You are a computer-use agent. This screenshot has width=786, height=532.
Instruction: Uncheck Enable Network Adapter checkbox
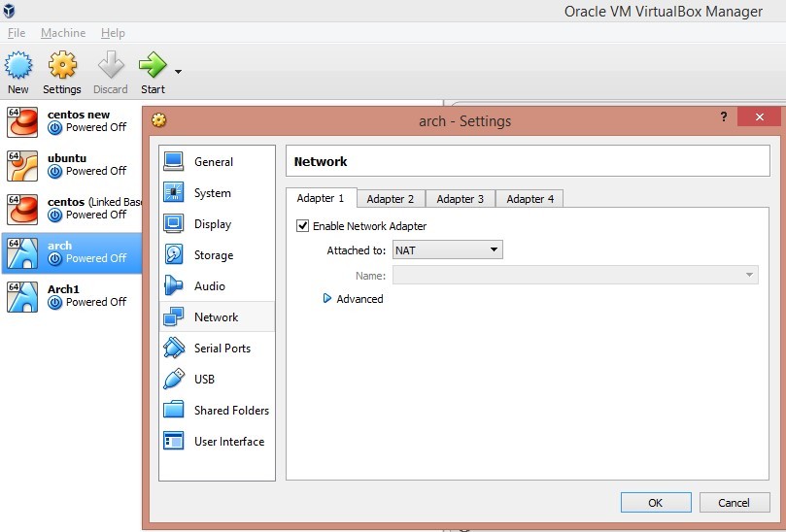coord(302,226)
